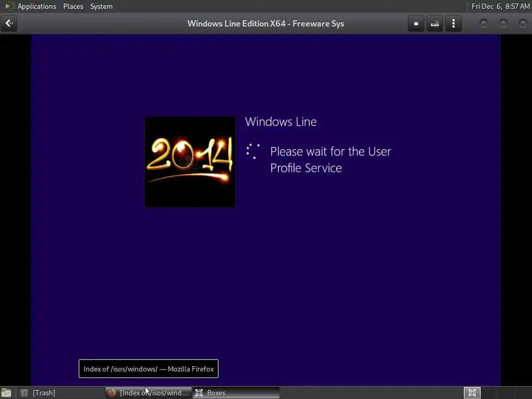Click the Applications menu logo icon
This screenshot has height=399, width=532.
9,6
